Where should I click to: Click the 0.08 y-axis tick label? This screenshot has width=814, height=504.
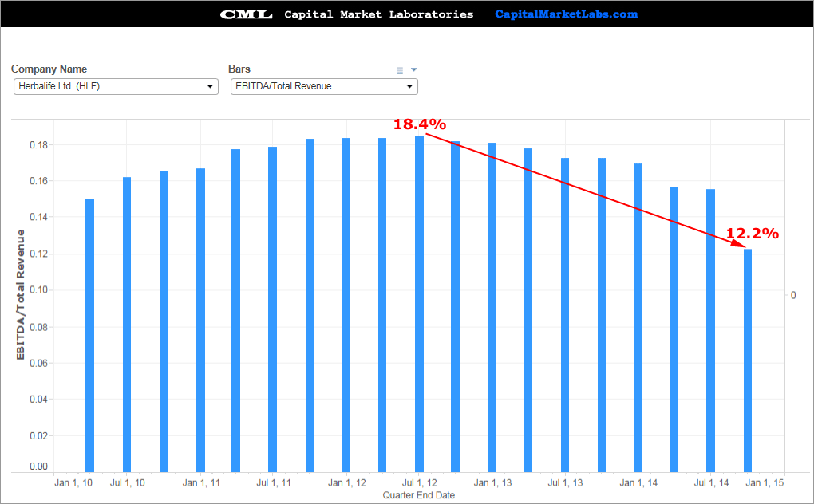pyautogui.click(x=38, y=327)
